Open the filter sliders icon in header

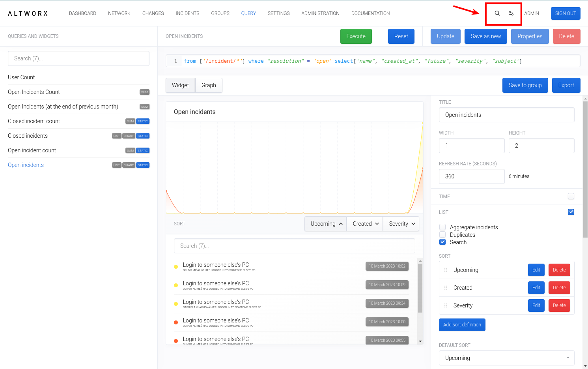(511, 13)
